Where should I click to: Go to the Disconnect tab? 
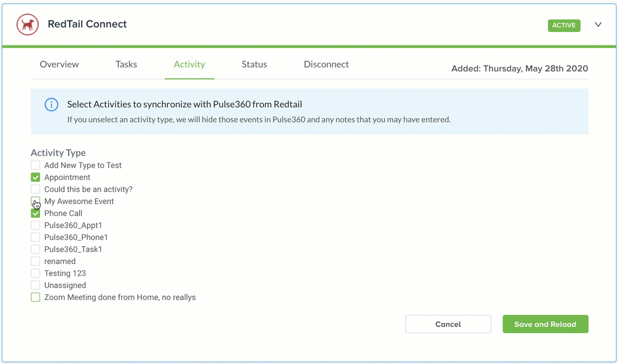tap(326, 65)
